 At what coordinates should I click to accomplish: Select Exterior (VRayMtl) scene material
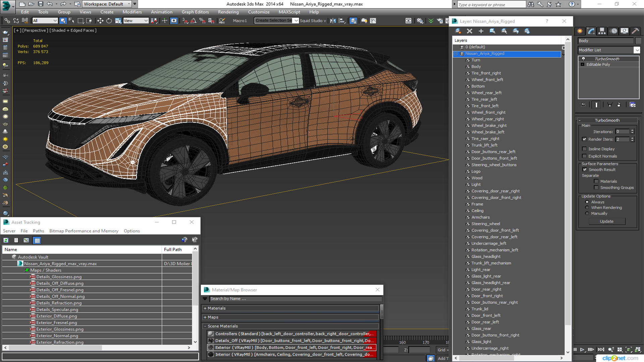[x=291, y=348]
